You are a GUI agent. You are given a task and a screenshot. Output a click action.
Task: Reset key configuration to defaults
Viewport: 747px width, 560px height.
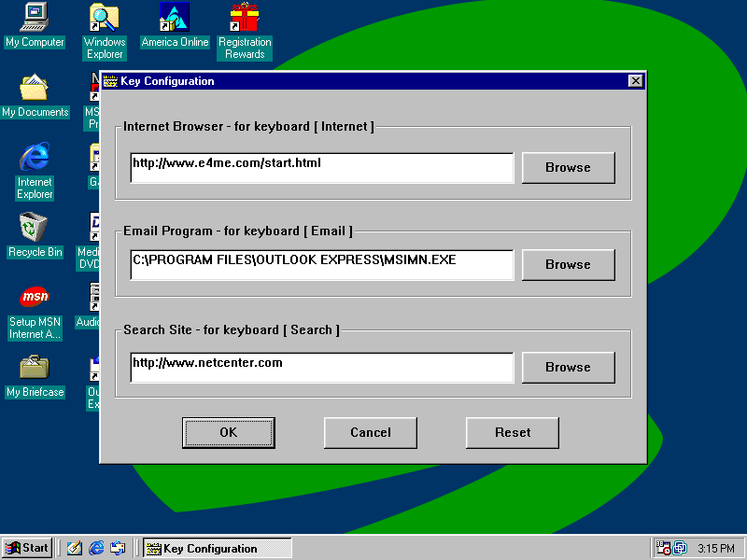click(x=513, y=433)
